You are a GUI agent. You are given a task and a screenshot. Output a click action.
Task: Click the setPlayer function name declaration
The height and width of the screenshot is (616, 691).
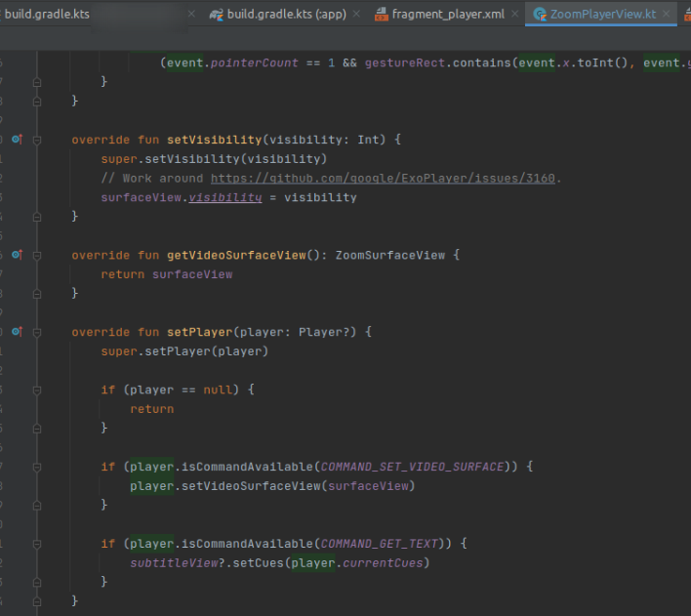tap(200, 332)
